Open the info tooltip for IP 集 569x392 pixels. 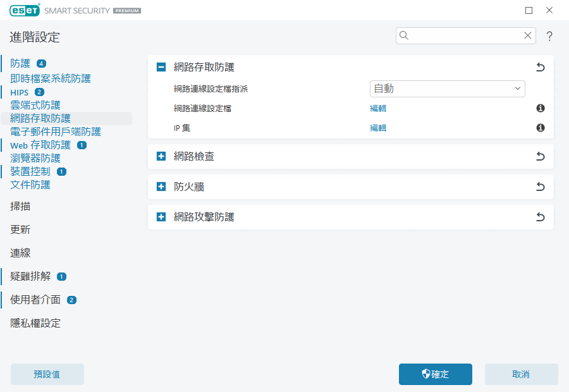coord(540,128)
